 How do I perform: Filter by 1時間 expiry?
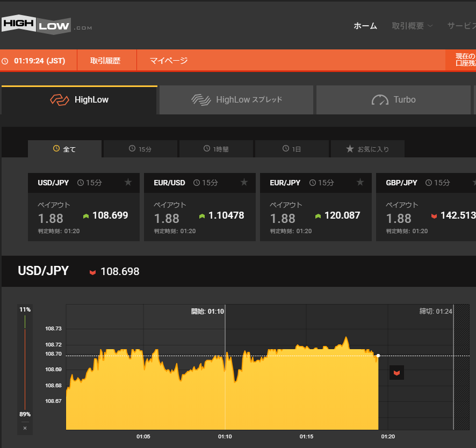(216, 149)
